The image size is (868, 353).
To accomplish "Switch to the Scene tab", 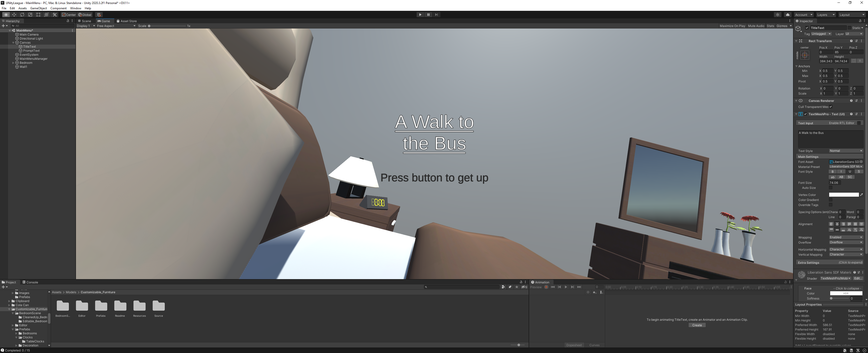I will [x=85, y=21].
